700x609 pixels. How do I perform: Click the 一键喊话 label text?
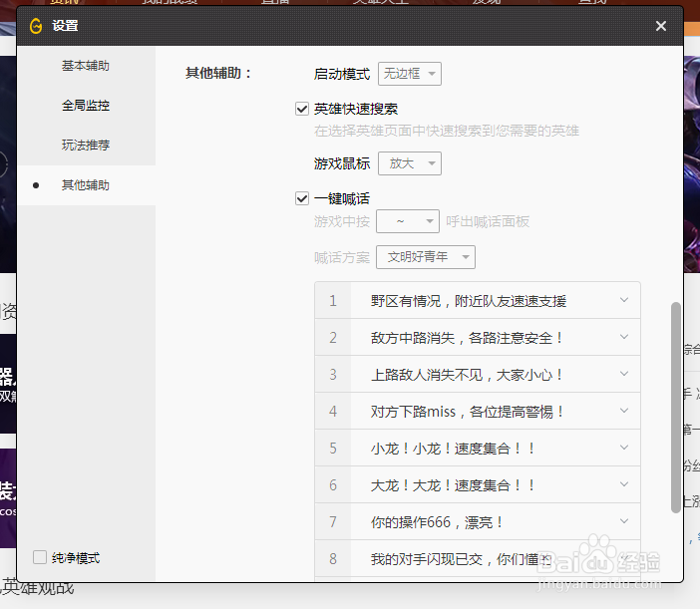coord(341,198)
